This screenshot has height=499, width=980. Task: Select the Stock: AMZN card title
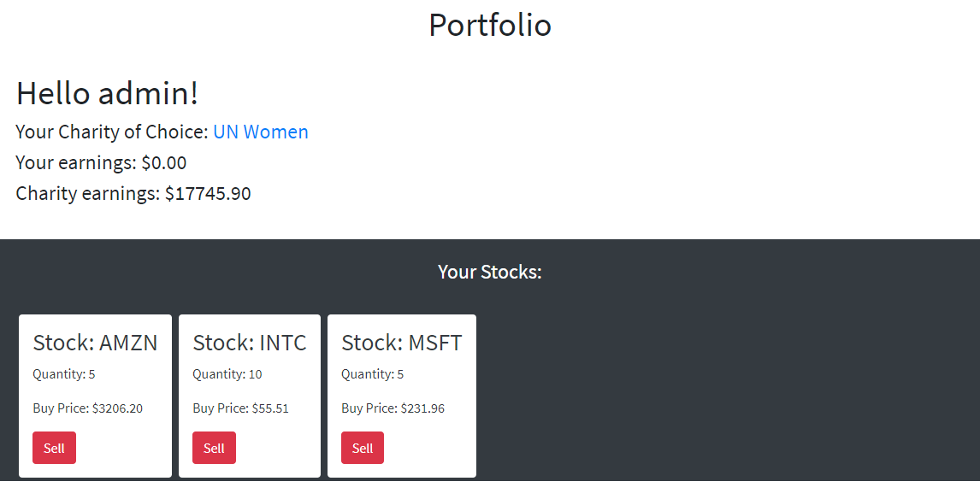coord(95,343)
